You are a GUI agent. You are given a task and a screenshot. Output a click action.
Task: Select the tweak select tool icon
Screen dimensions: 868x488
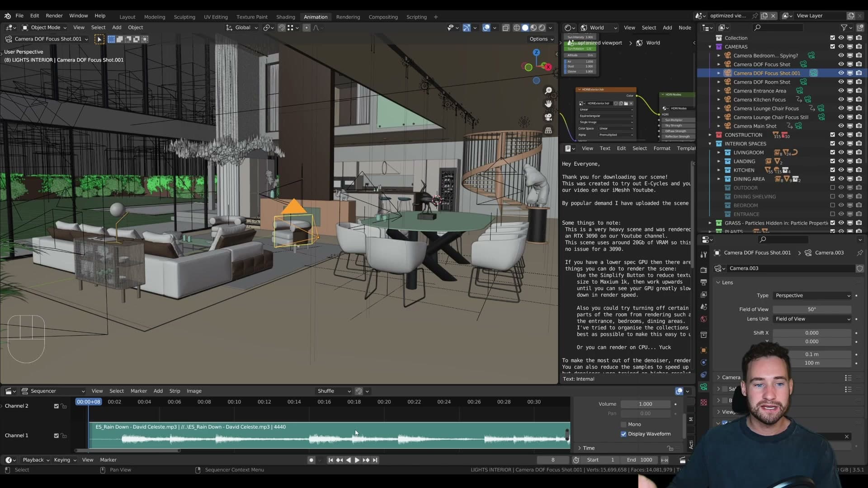[x=99, y=39]
